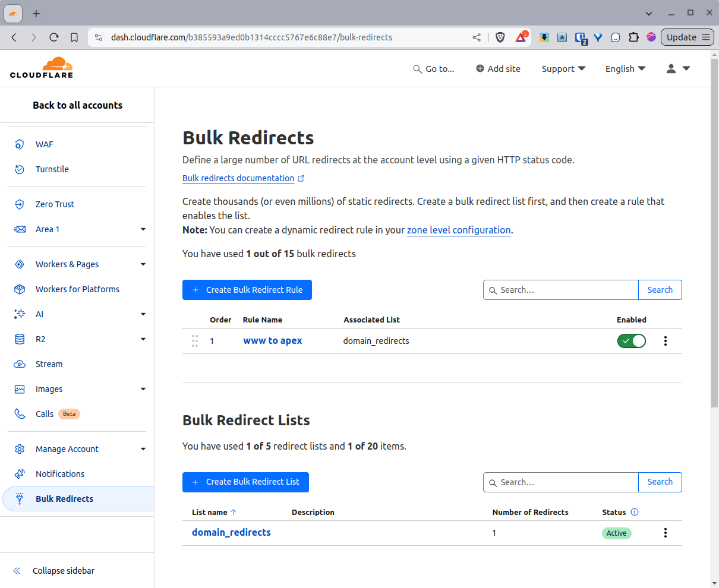The height and width of the screenshot is (588, 719).
Task: Open the kebab menu for domain_redirects list
Action: tap(665, 533)
